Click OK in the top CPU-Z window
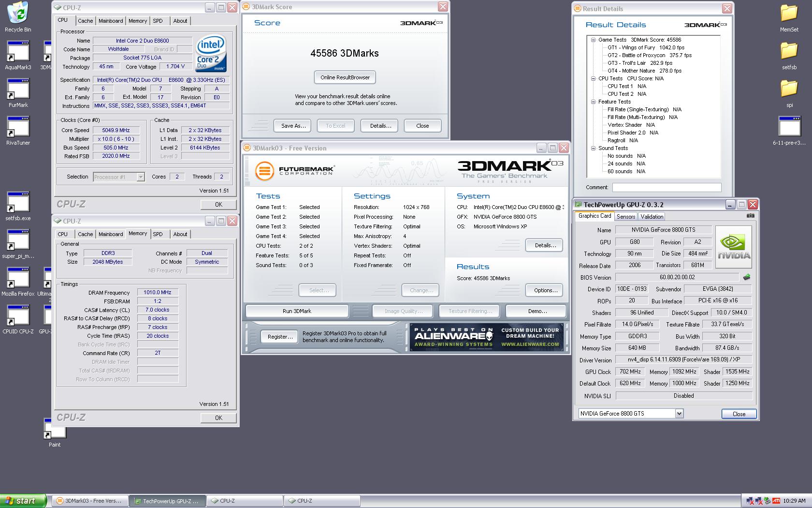Viewport: 812px width, 508px height. tap(218, 205)
